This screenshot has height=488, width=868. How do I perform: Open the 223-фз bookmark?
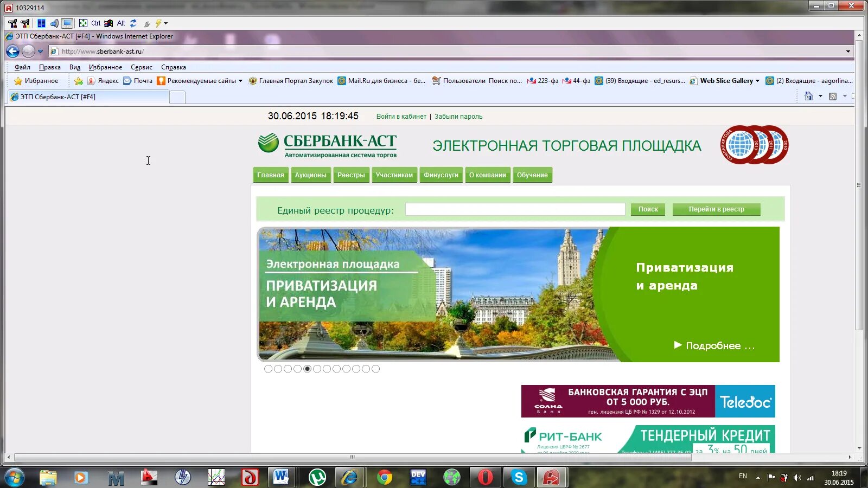(542, 81)
